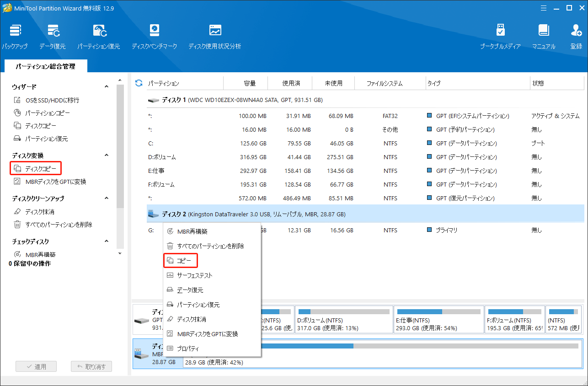Click 572 MB (NTFS) block in disk map

(x=563, y=320)
